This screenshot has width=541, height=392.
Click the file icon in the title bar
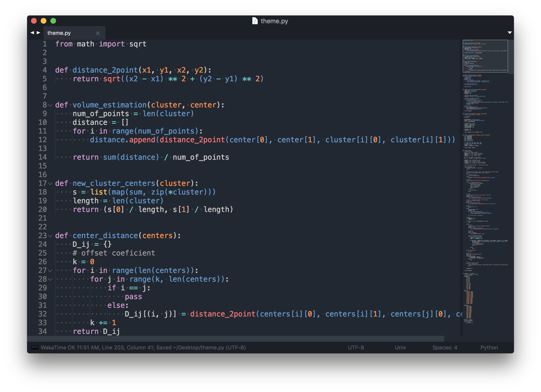(255, 21)
